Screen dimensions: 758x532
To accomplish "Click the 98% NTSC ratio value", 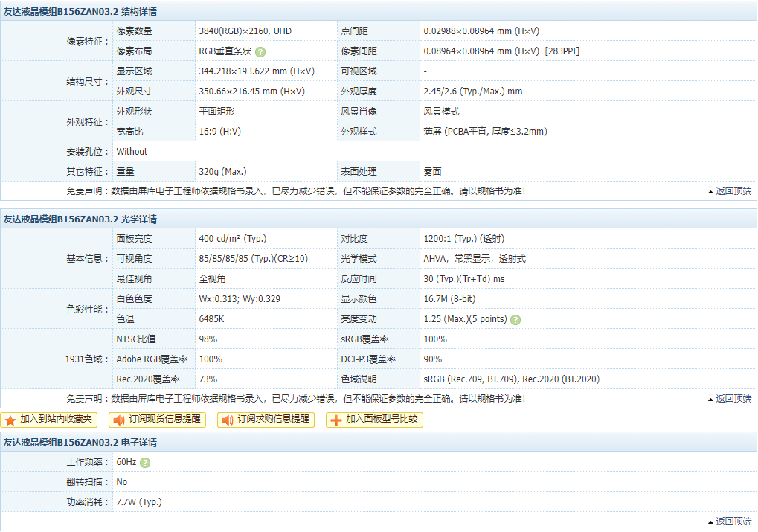I will [208, 339].
